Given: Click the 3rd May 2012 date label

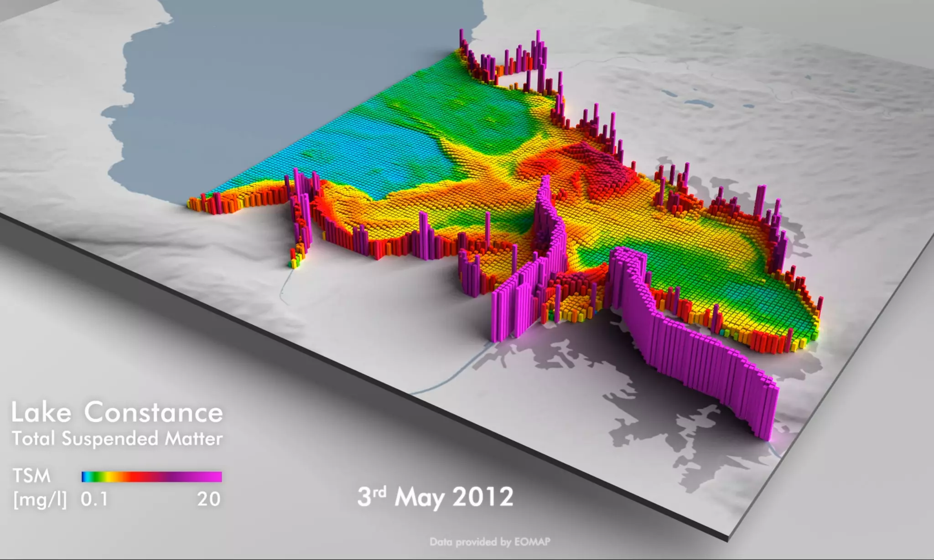Looking at the screenshot, I should pos(435,497).
